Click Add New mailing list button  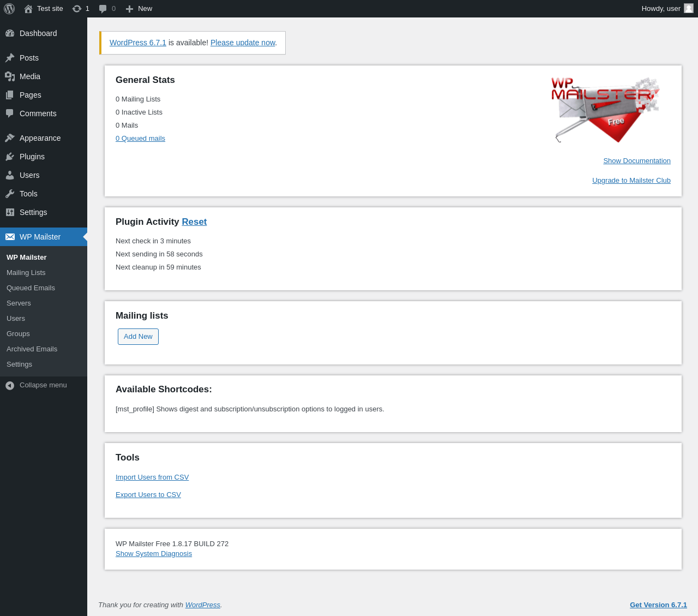138,337
